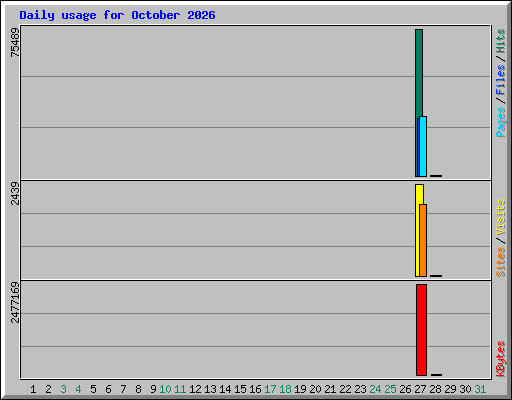The width and height of the screenshot is (512, 400).
Task: Click green day label 4
Action: click(x=78, y=389)
